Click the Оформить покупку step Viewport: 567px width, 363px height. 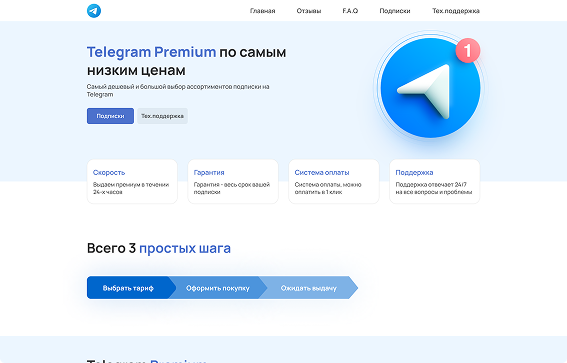click(218, 288)
